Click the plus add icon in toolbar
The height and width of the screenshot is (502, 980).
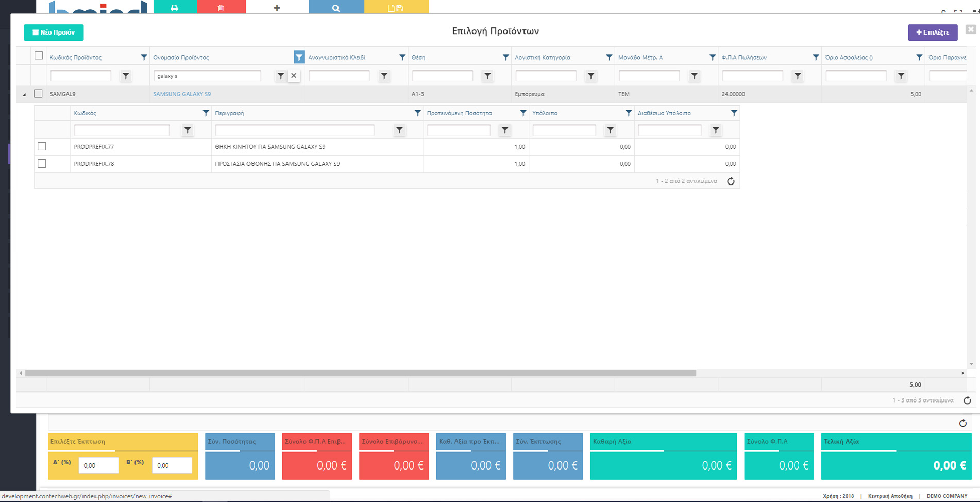point(277,8)
